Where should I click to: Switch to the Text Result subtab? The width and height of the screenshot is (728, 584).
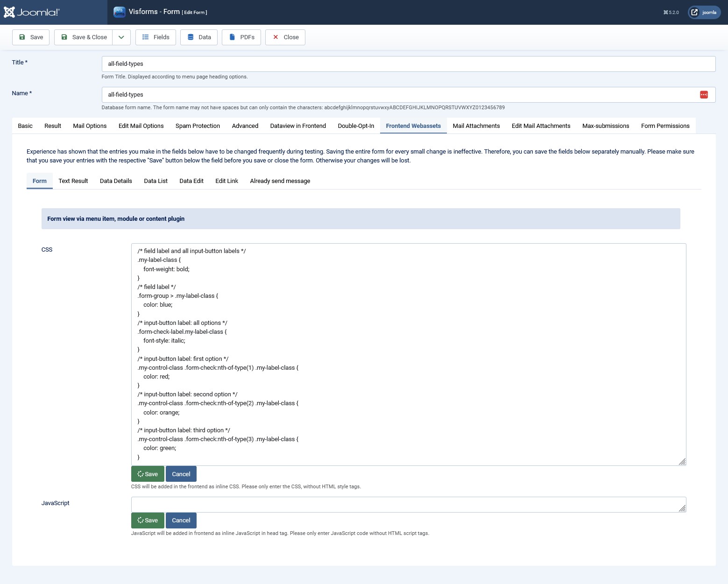pyautogui.click(x=73, y=181)
